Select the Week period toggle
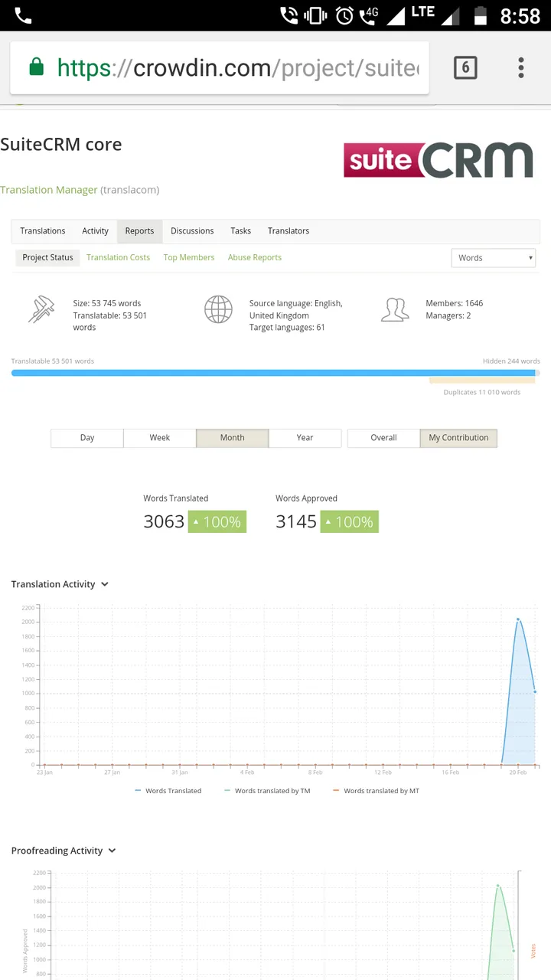 [160, 438]
